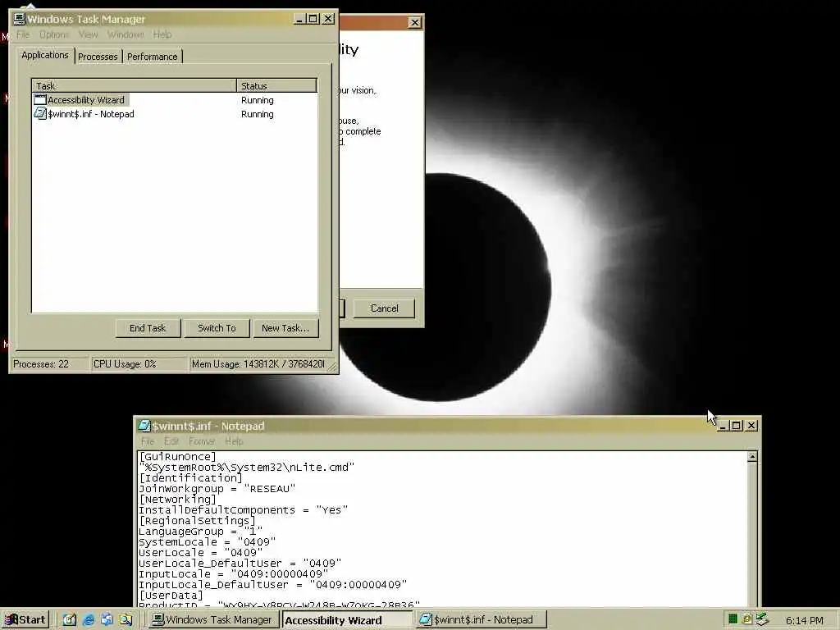
Task: Open Task Manager File menu
Action: (x=23, y=34)
